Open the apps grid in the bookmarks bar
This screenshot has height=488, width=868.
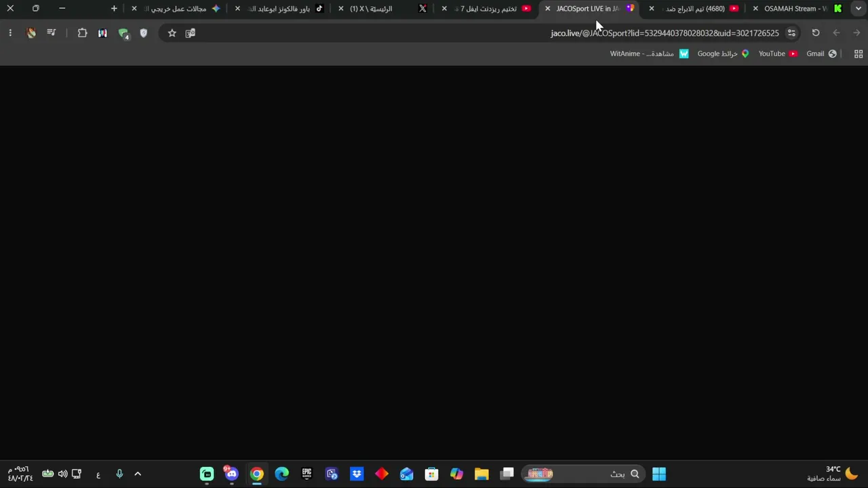coord(859,54)
